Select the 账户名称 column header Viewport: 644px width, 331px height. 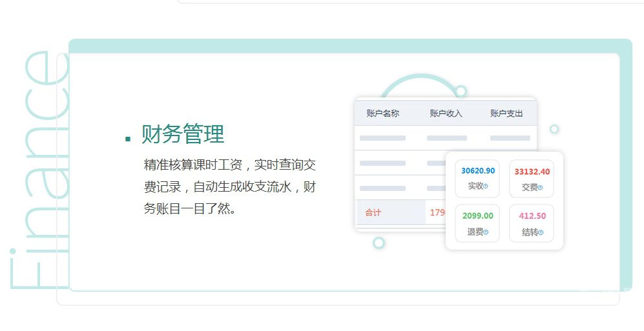(x=382, y=114)
